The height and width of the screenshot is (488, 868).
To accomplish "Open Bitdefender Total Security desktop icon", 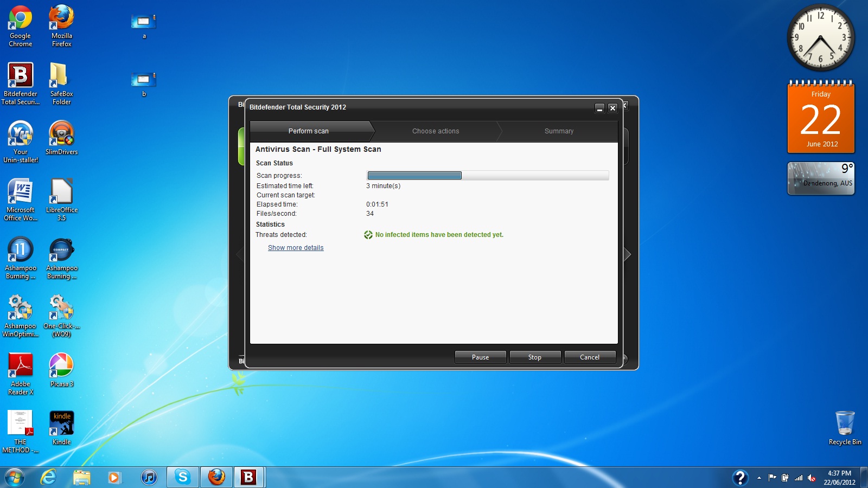I will click(x=21, y=84).
